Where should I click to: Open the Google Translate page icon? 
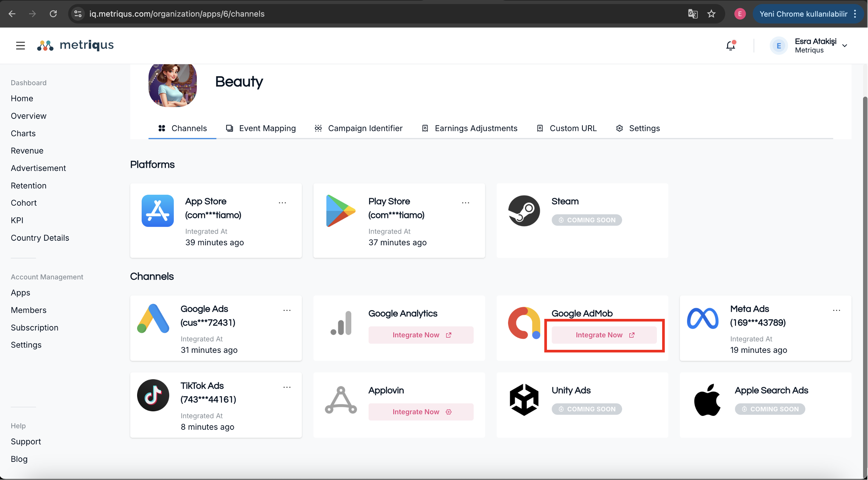(693, 14)
